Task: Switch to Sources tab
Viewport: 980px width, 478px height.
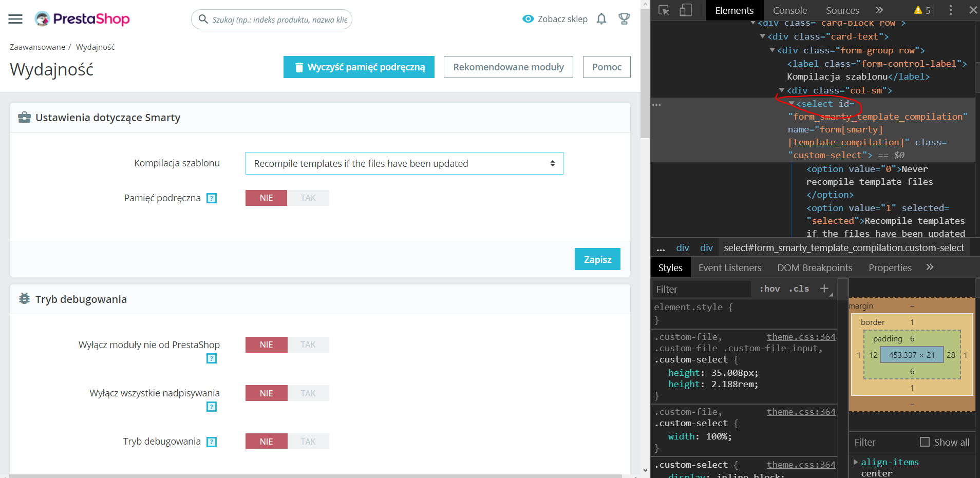Action: (842, 10)
